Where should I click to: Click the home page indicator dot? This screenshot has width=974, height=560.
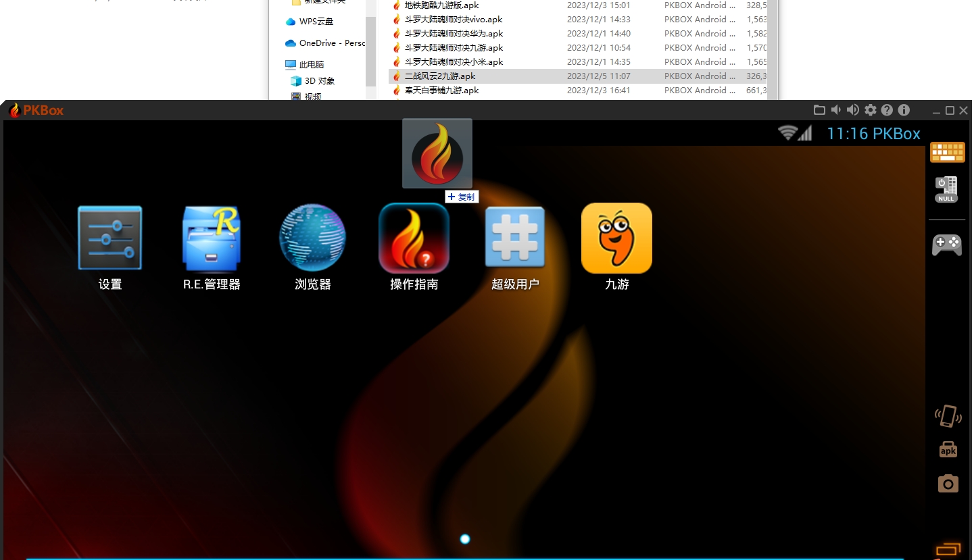pyautogui.click(x=465, y=539)
